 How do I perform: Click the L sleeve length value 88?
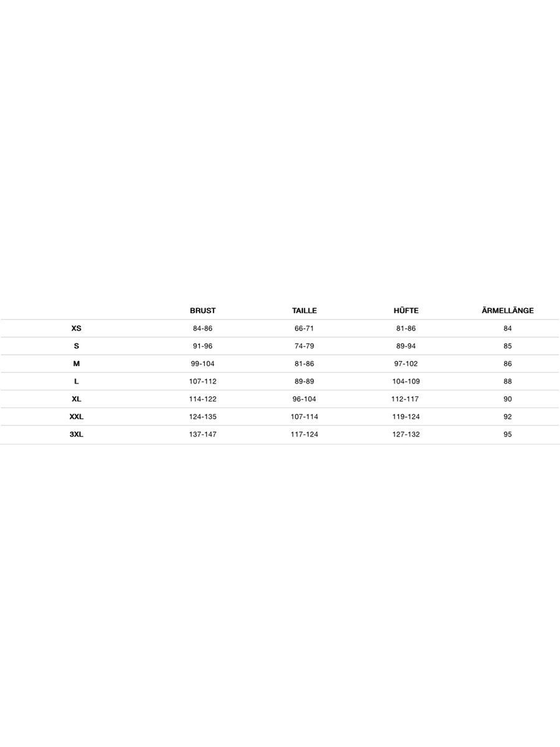[x=508, y=382]
